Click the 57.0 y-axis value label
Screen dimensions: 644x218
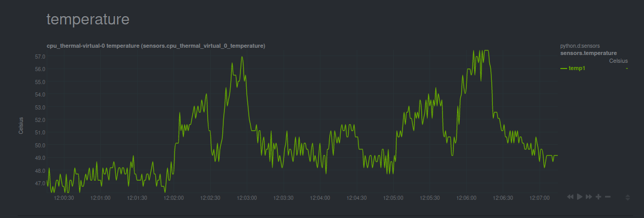coord(41,56)
